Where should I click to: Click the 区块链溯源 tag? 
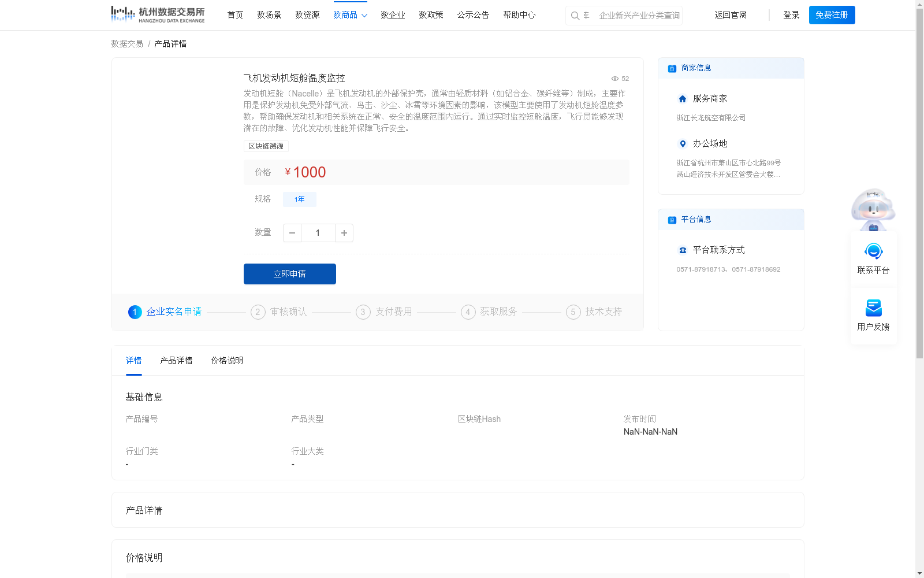pos(266,146)
